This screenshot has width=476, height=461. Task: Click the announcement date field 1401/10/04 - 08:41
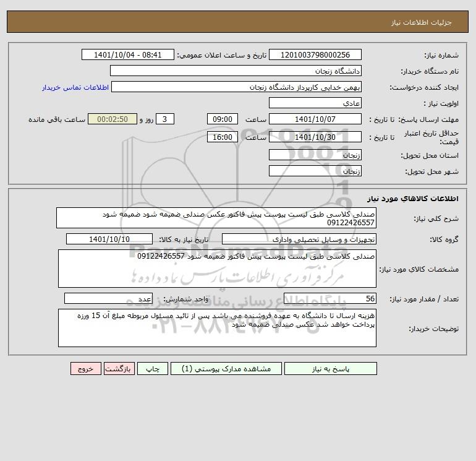point(128,54)
